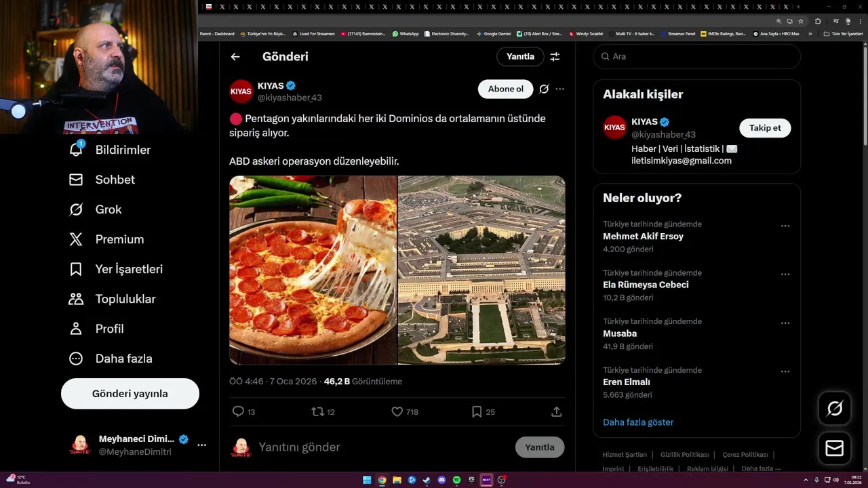Open WhatsApp bookmark in bookmarks bar

pos(406,33)
